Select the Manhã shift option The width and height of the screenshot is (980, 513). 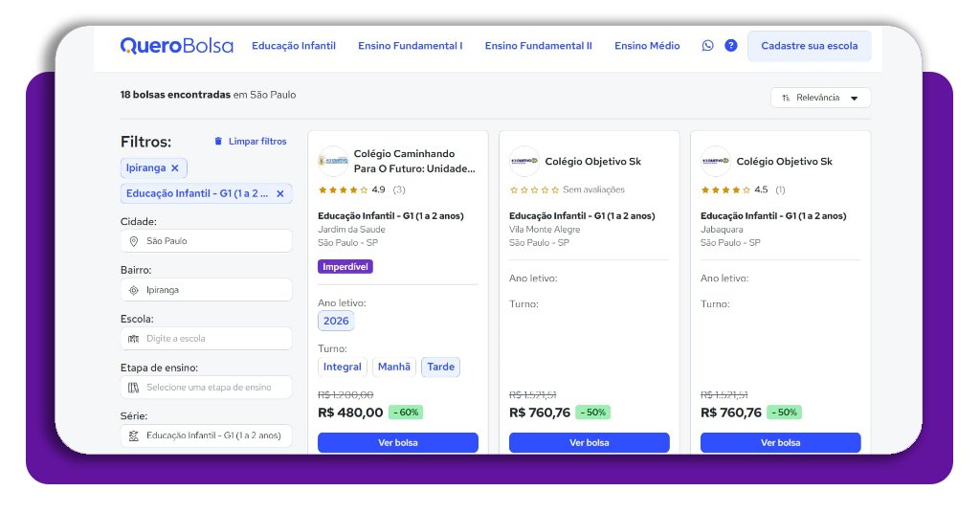coord(393,367)
